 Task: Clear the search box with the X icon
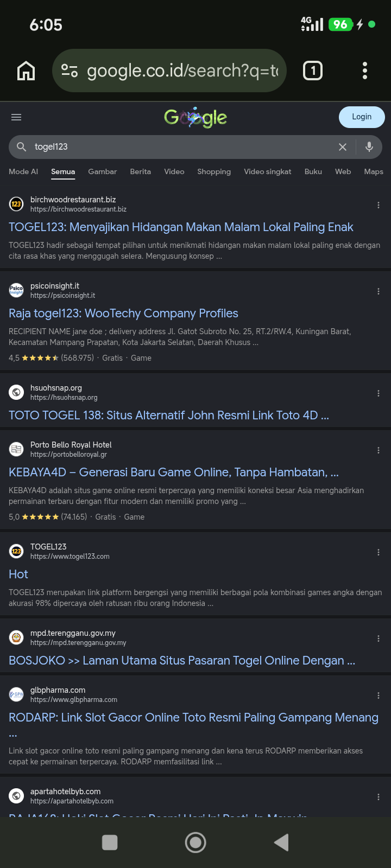343,147
